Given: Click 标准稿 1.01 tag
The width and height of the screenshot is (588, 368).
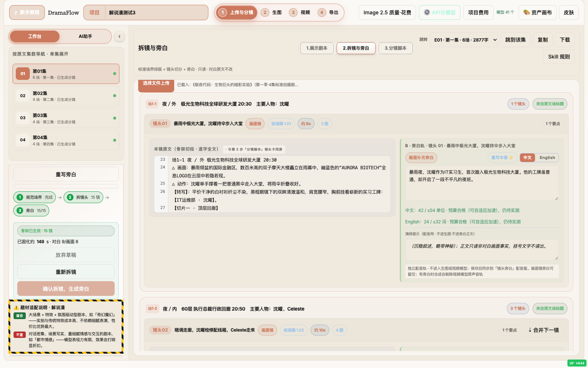Looking at the screenshot, I should tap(281, 124).
